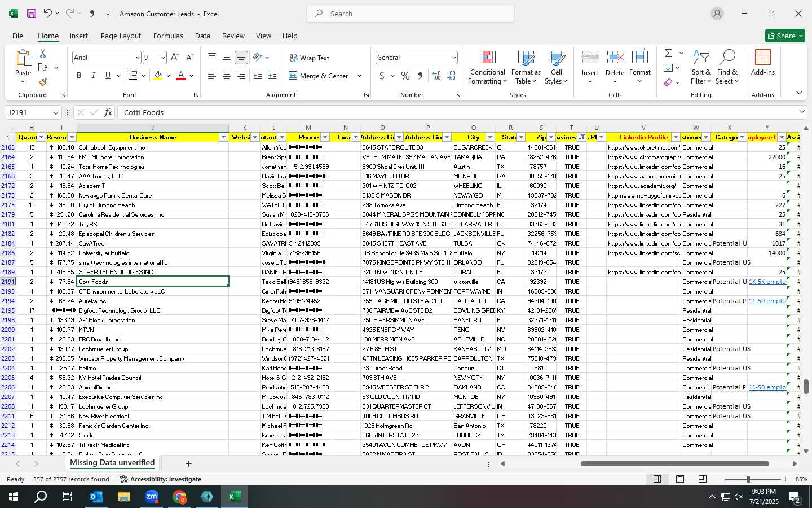Click the Save icon in title bar
The image size is (812, 508).
32,14
